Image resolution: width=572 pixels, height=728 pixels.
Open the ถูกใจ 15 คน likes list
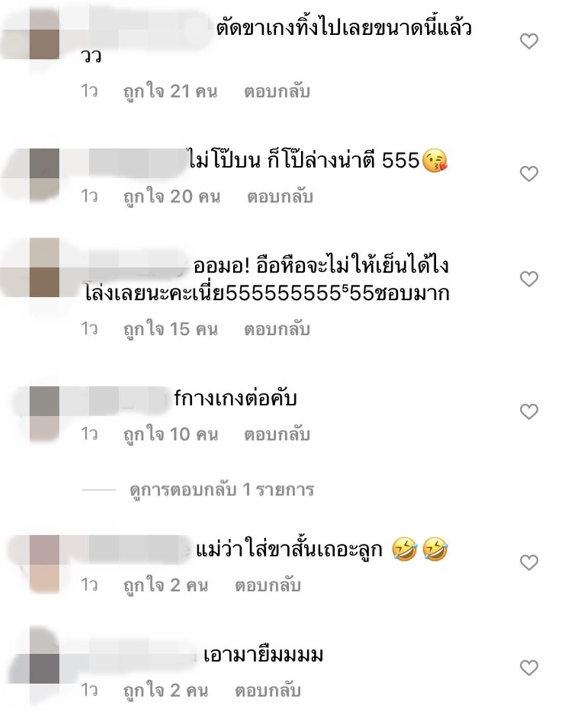[170, 329]
